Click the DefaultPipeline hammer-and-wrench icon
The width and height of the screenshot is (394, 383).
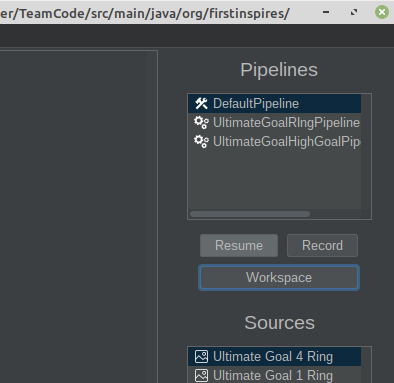coord(201,103)
